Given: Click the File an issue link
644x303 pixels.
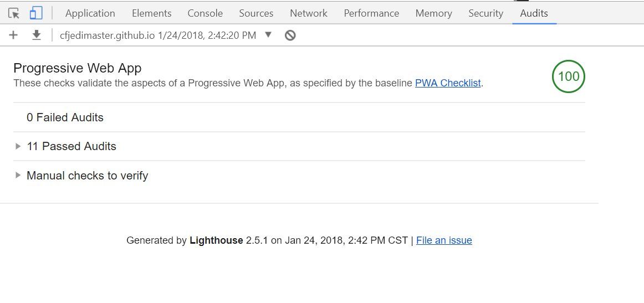Looking at the screenshot, I should click(x=444, y=240).
